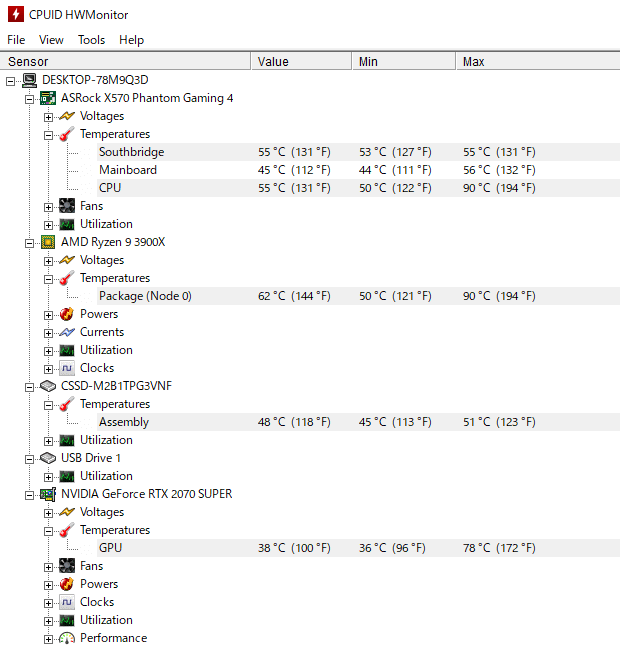The image size is (620, 651).
Task: Click the Voltages icon under AMD Ryzen 9
Action: pos(67,260)
